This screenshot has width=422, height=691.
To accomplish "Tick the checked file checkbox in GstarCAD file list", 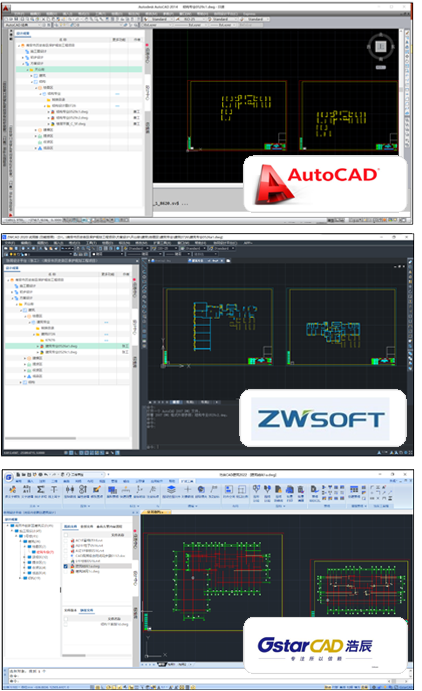I will click(66, 566).
